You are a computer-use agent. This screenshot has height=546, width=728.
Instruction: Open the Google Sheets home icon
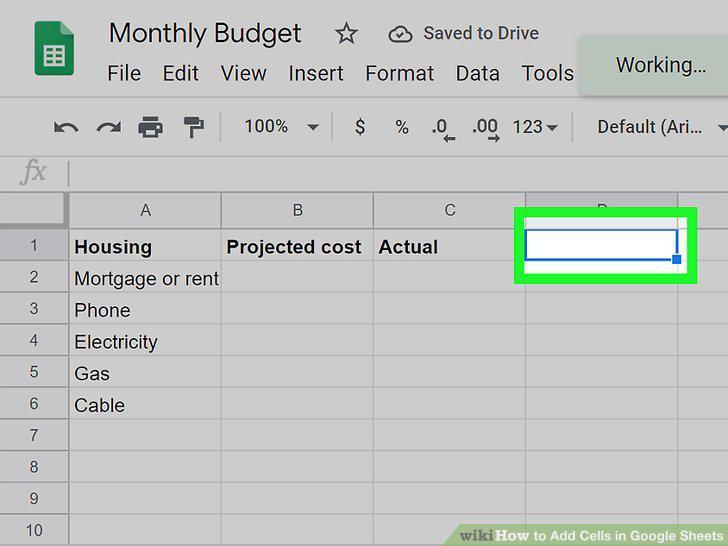tap(54, 48)
